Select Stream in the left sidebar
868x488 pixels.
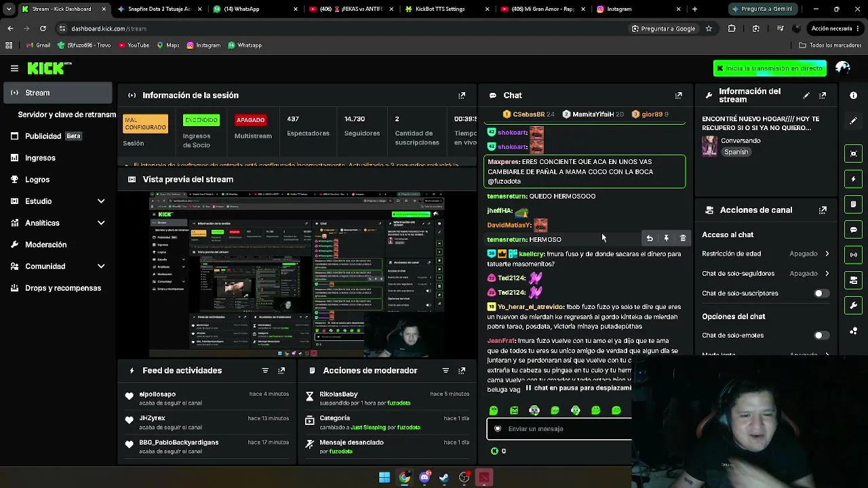58,93
